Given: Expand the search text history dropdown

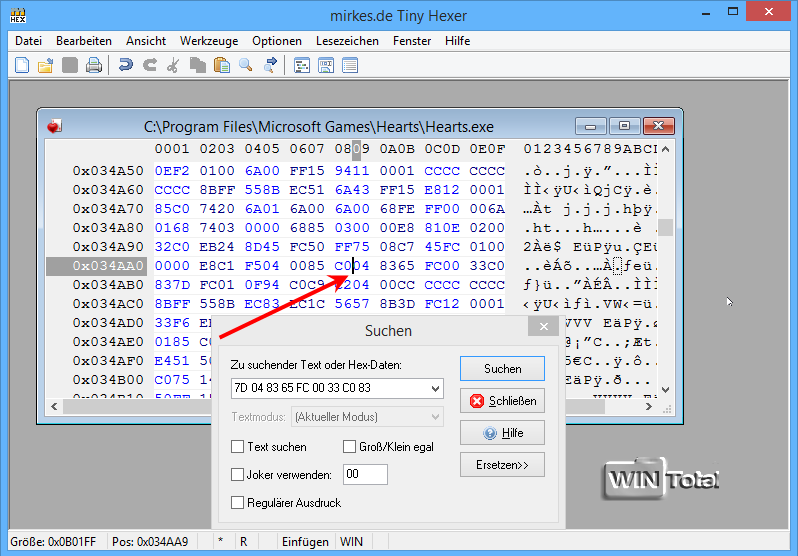Looking at the screenshot, I should click(x=434, y=388).
